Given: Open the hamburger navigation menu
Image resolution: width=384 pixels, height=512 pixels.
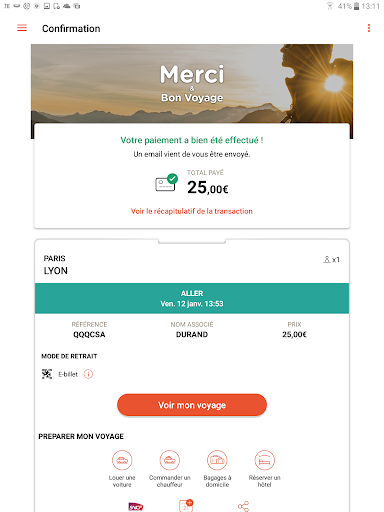Looking at the screenshot, I should pos(22,28).
